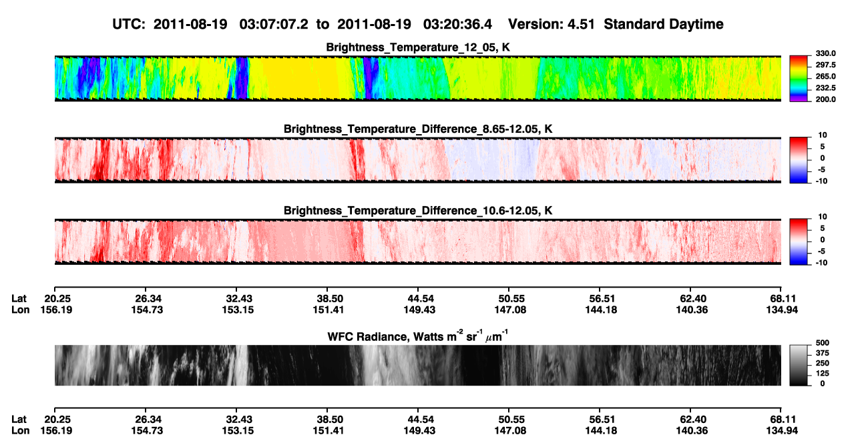Viewport: 868px width, 445px height.
Task: Click 68.11 latitude tick under WFC image
Action: [x=782, y=419]
